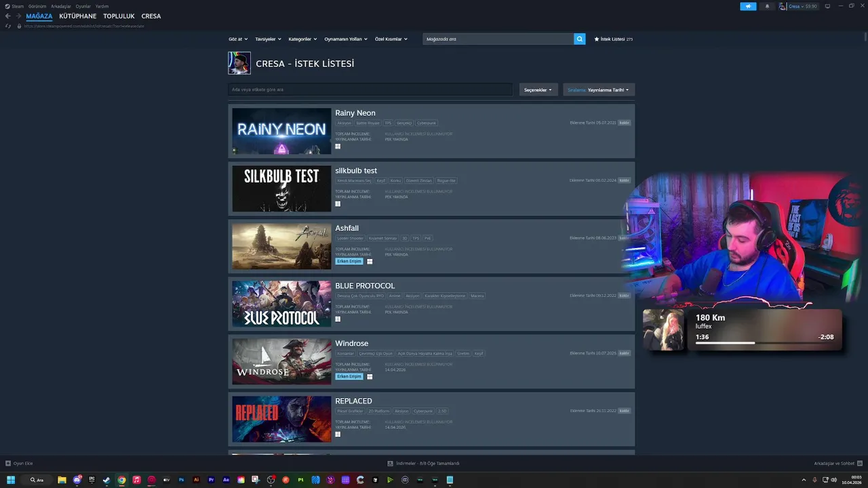Launch Illustrator from the taskbar

tap(196, 480)
